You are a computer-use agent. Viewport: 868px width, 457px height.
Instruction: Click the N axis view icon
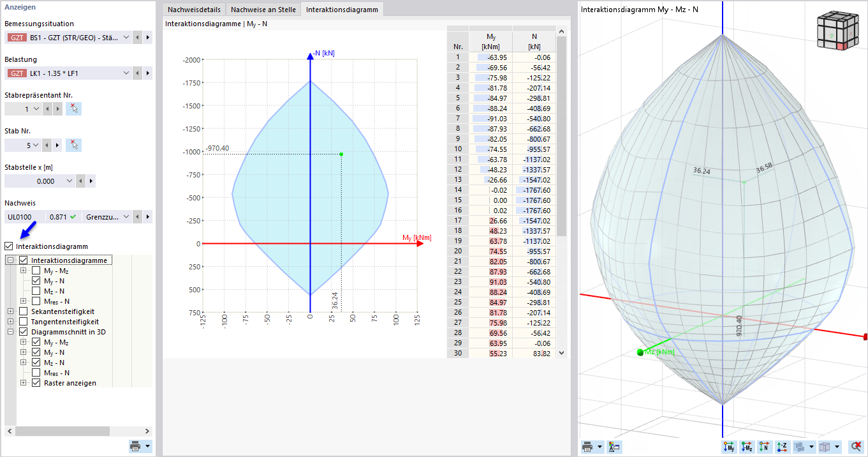[x=763, y=447]
